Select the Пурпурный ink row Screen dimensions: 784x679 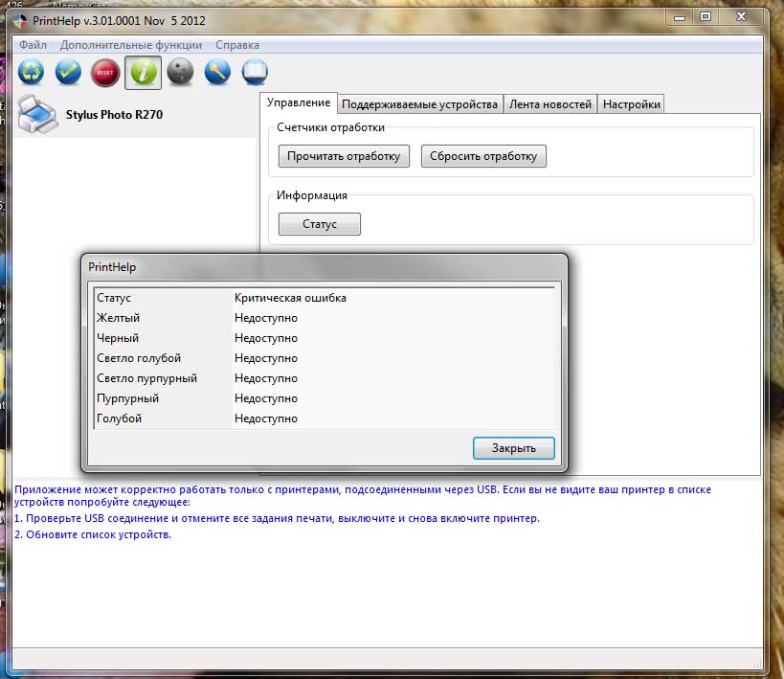325,397
